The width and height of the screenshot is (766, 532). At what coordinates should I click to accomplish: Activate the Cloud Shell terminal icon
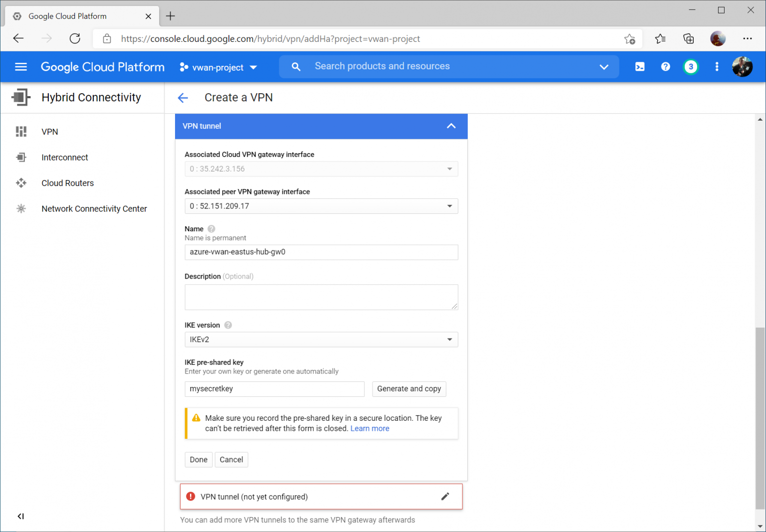(640, 66)
